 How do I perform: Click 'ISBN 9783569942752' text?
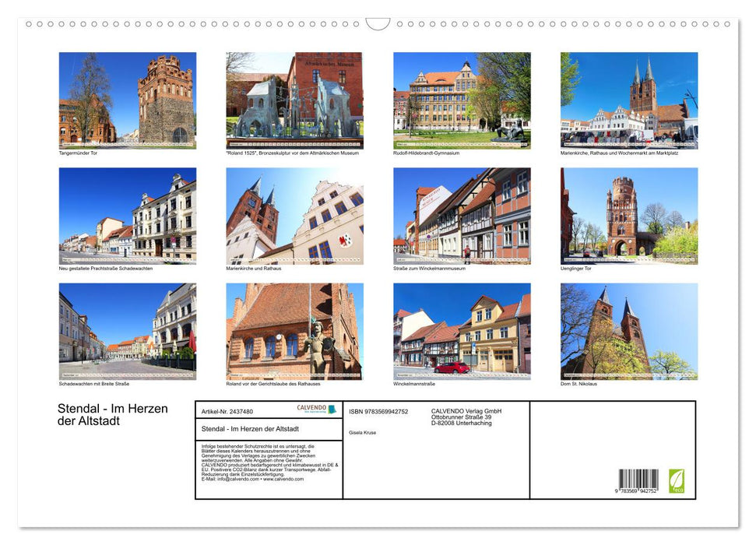click(378, 412)
